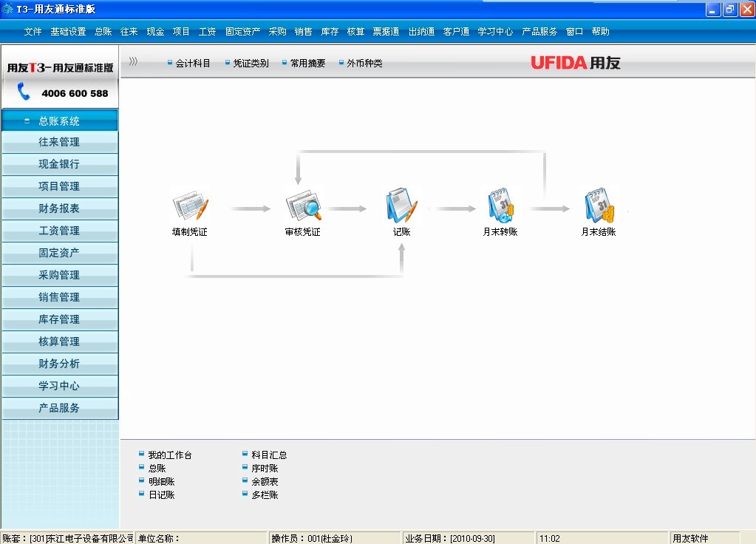Open the 固定资产 menu in menu bar

click(242, 31)
